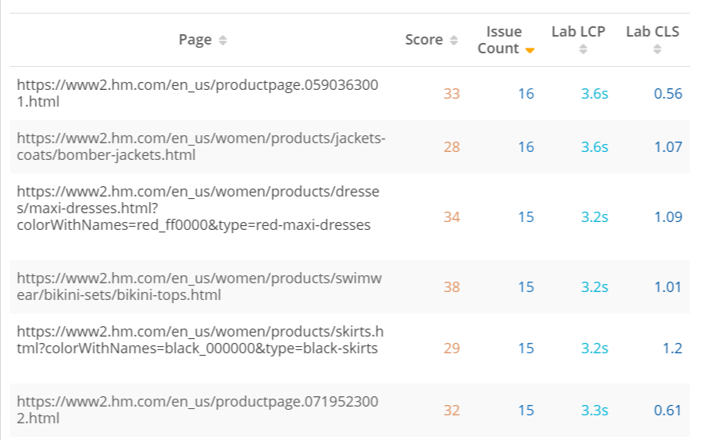
Task: Sort by Lab CLS arrows icon
Action: point(657,49)
